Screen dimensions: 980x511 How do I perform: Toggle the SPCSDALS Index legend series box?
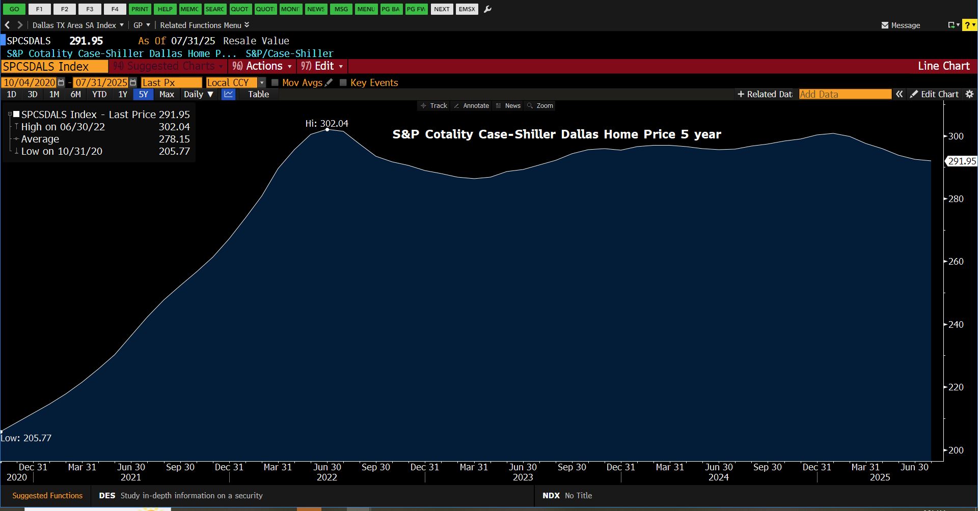tap(16, 115)
